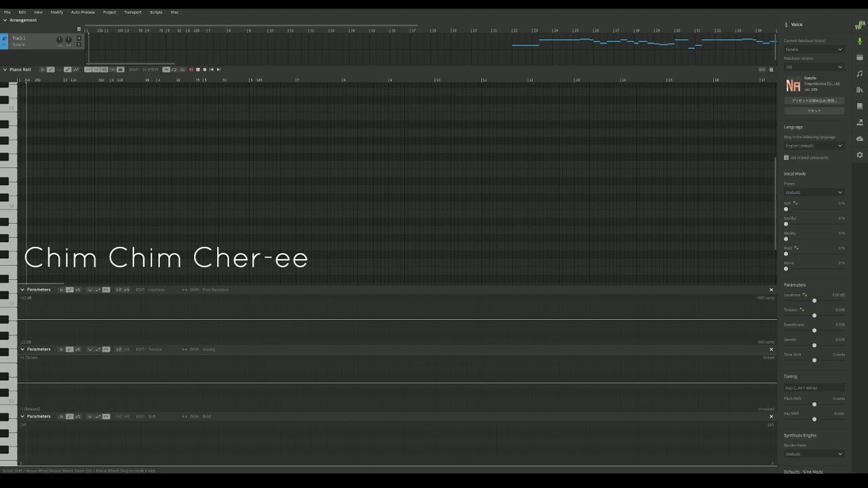Screen dimensions: 868x488
Task: Select the pointer tool in Piano Roll
Action: tap(42, 69)
